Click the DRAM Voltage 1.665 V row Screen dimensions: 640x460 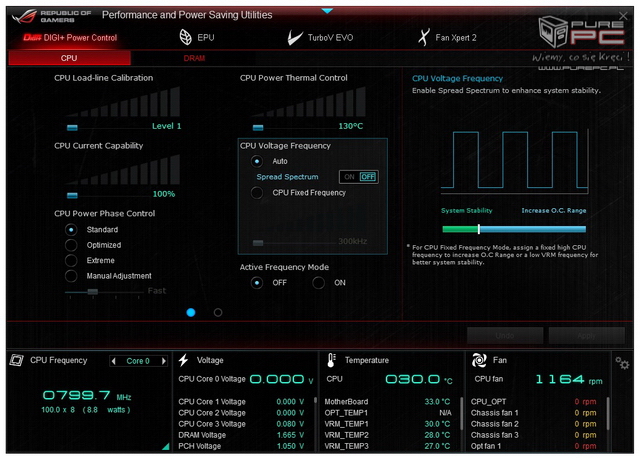pos(241,435)
